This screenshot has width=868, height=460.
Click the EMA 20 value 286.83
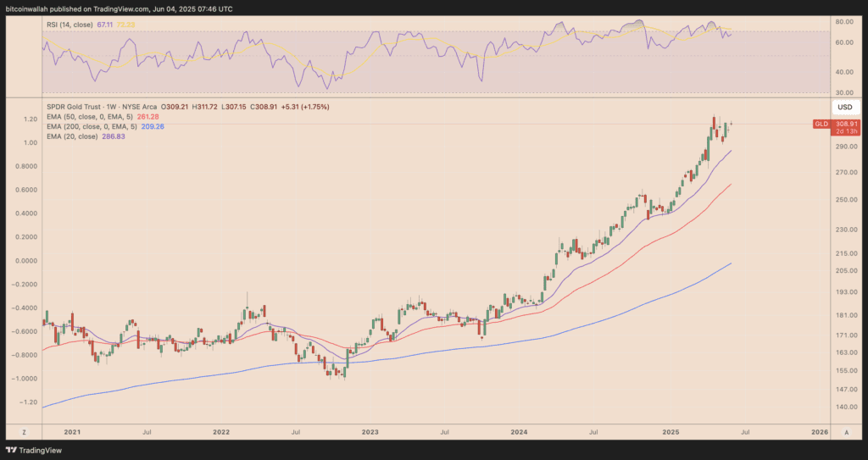point(113,136)
